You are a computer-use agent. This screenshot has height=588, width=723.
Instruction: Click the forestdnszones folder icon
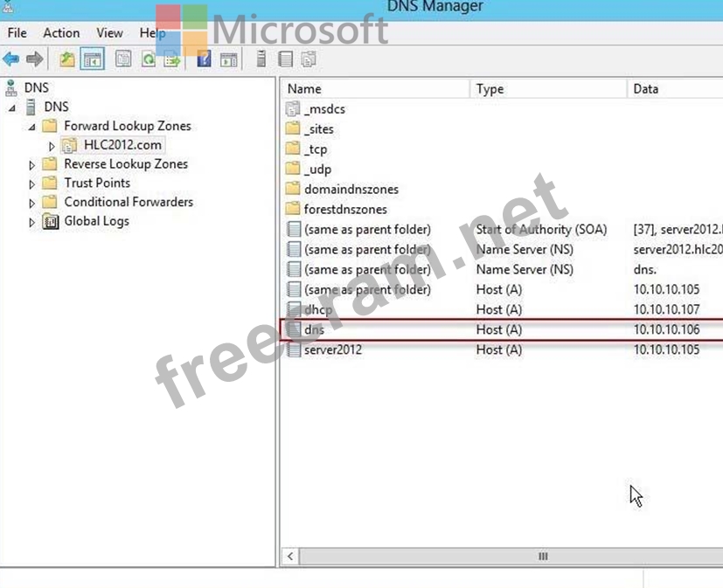click(293, 209)
